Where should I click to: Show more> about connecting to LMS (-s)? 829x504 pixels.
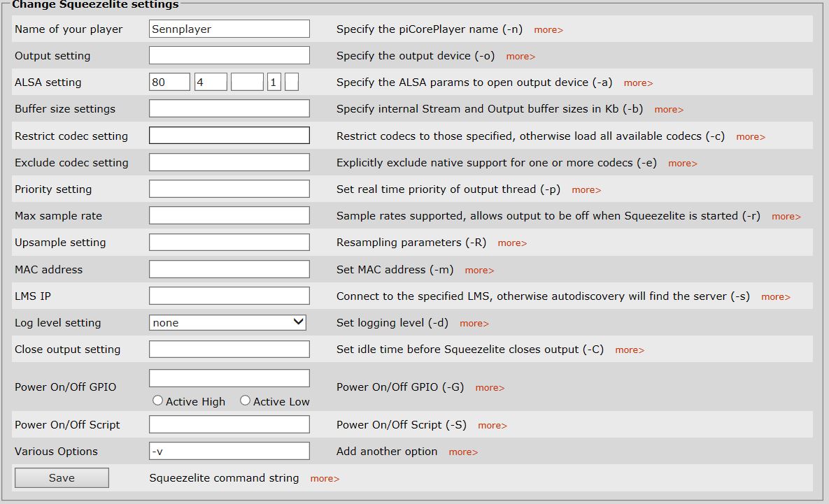pos(776,297)
